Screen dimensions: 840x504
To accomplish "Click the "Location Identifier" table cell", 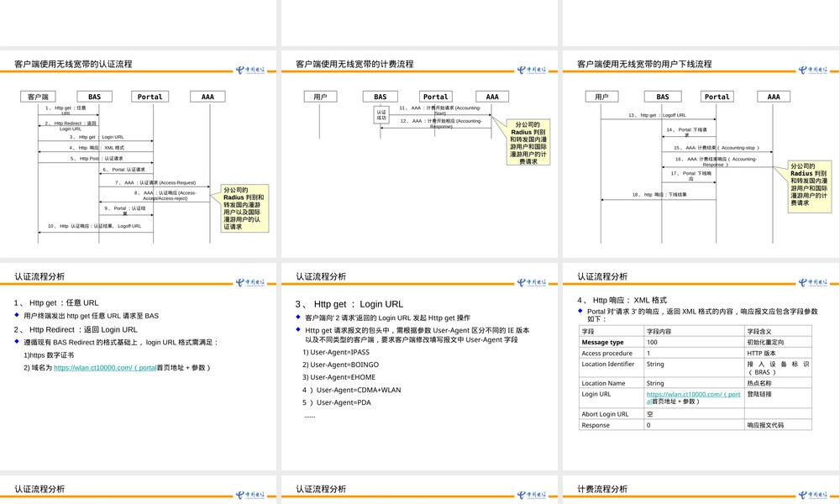I will [612, 369].
